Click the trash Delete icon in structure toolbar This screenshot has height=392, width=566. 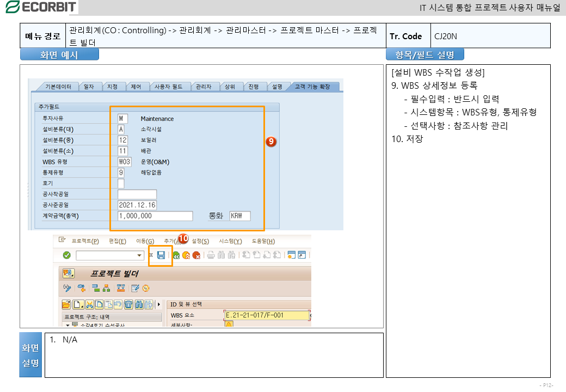coord(128,304)
